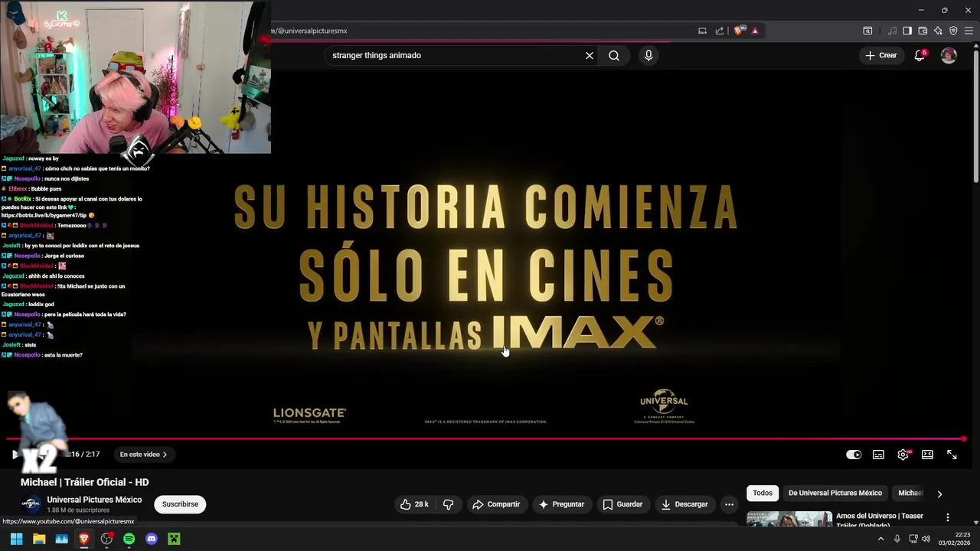Dislike the Michael trailer video

tap(448, 504)
